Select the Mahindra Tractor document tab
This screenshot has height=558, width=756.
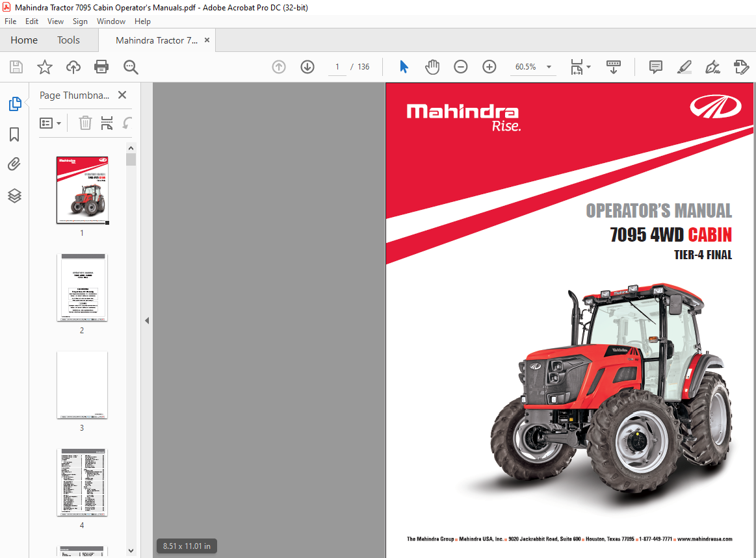156,40
